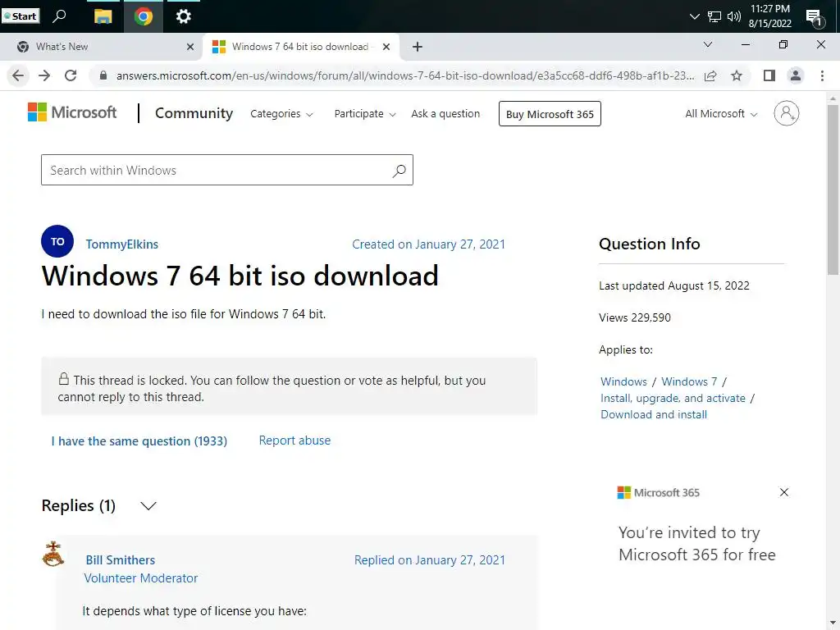Expand the Participate menu
Screen dimensions: 840x630
(x=365, y=113)
